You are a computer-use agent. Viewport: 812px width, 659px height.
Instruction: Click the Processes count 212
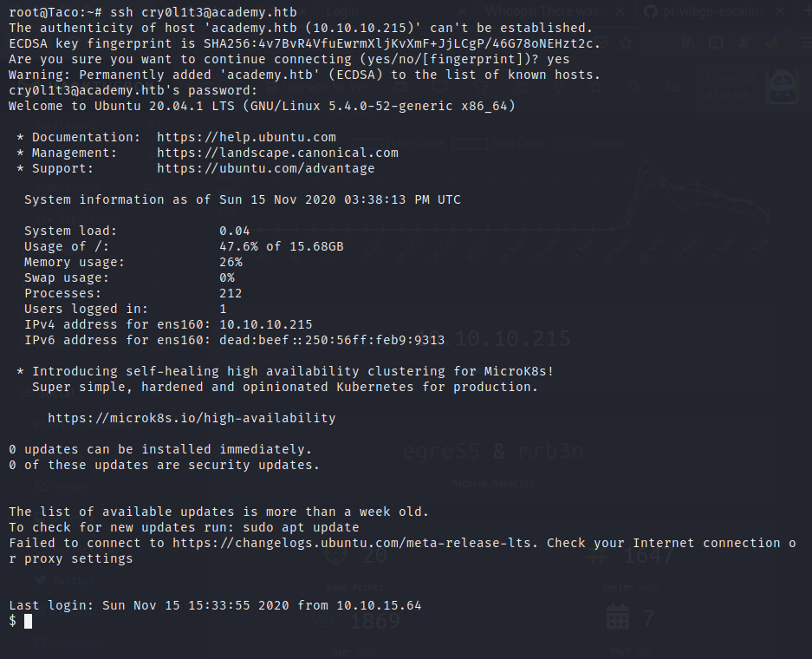coord(231,293)
